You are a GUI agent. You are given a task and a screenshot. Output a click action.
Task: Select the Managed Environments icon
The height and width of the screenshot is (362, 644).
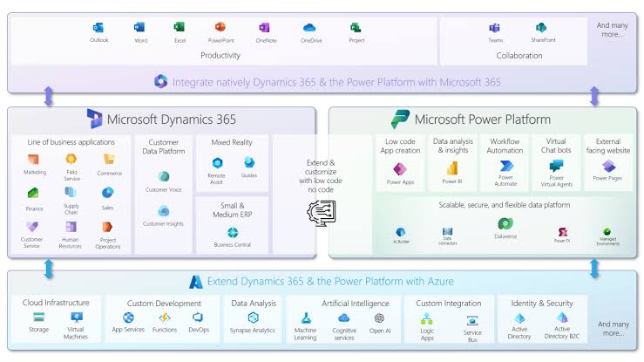(607, 231)
